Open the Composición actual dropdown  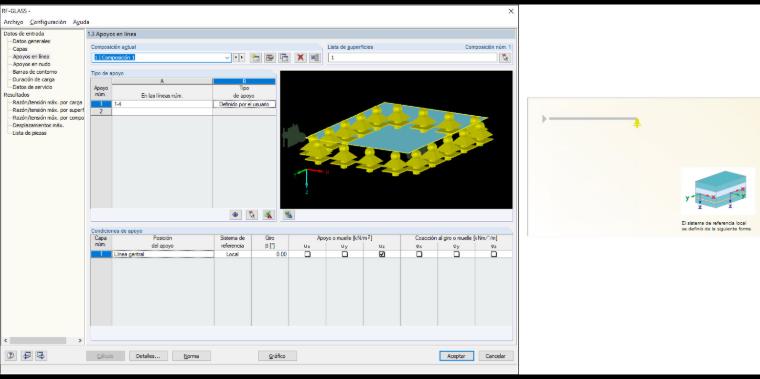click(x=227, y=58)
